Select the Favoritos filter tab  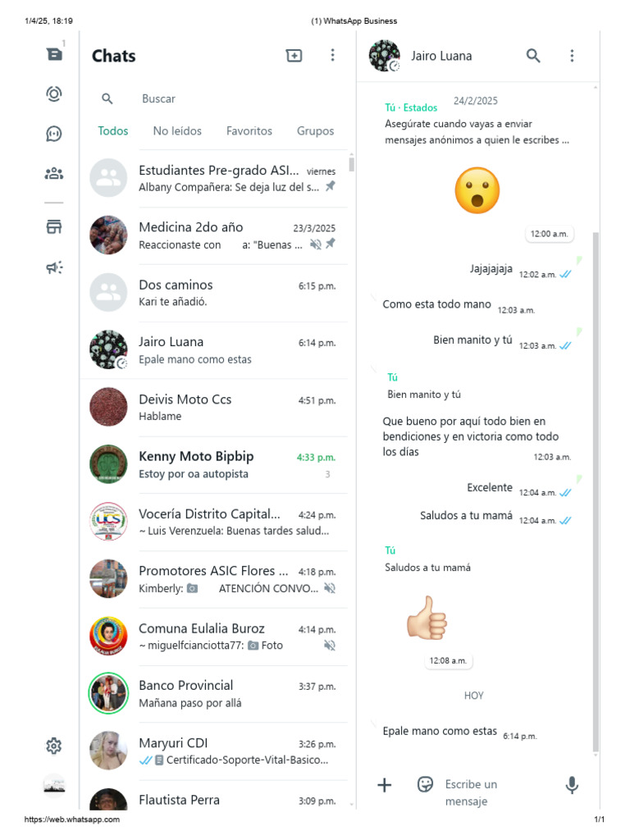pyautogui.click(x=249, y=130)
